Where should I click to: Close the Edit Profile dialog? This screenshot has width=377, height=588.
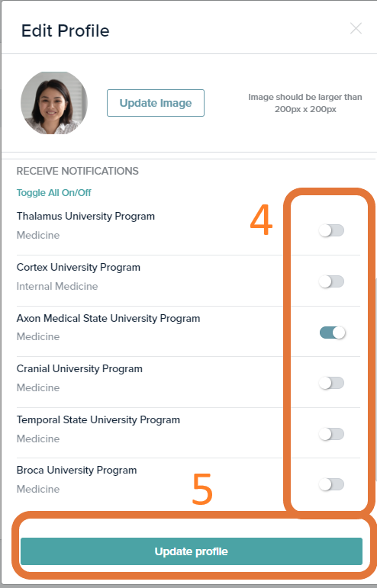[356, 28]
